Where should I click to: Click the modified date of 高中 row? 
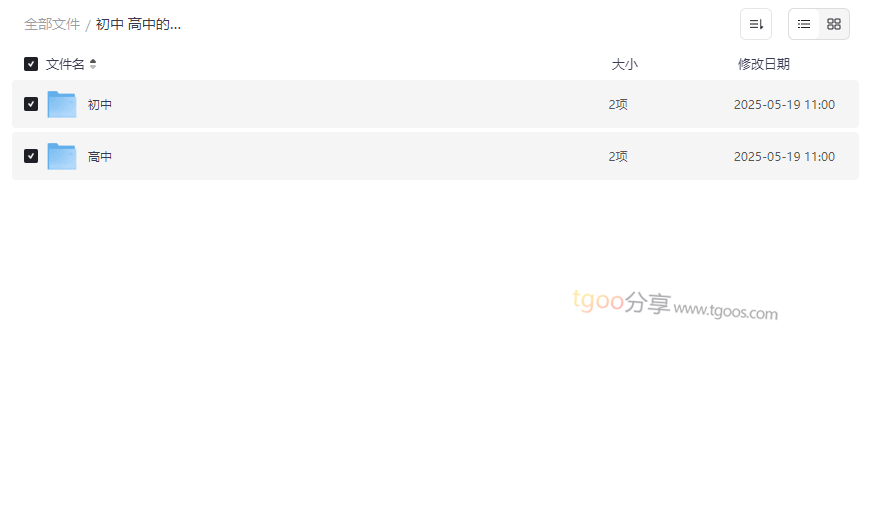[784, 156]
